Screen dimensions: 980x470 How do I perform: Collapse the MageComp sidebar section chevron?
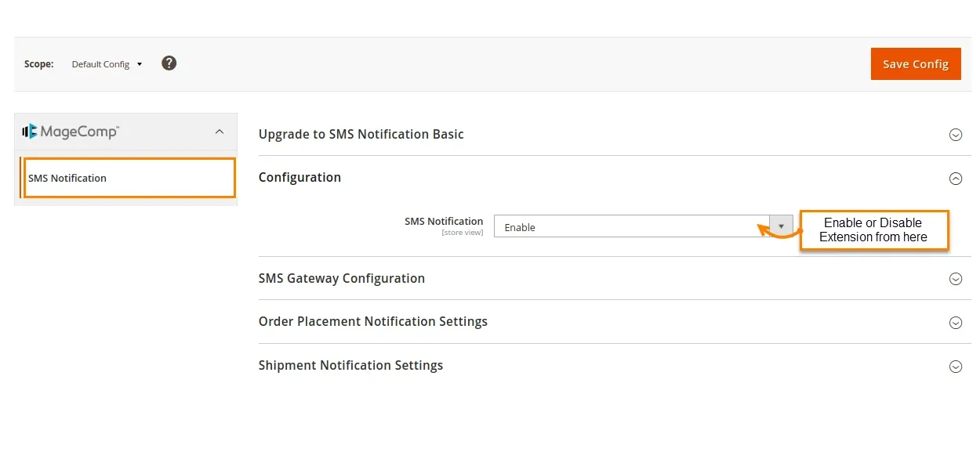[x=220, y=132]
